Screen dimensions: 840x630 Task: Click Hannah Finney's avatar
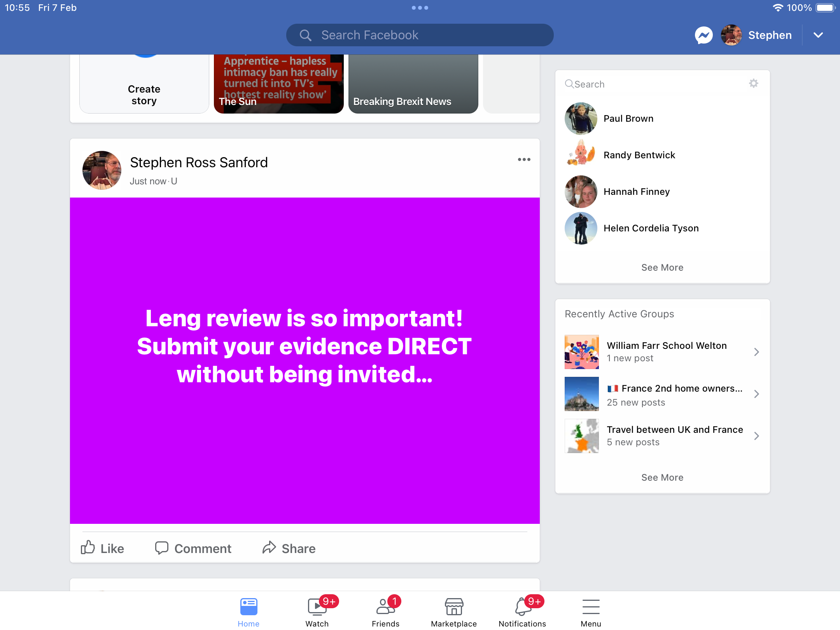click(581, 192)
